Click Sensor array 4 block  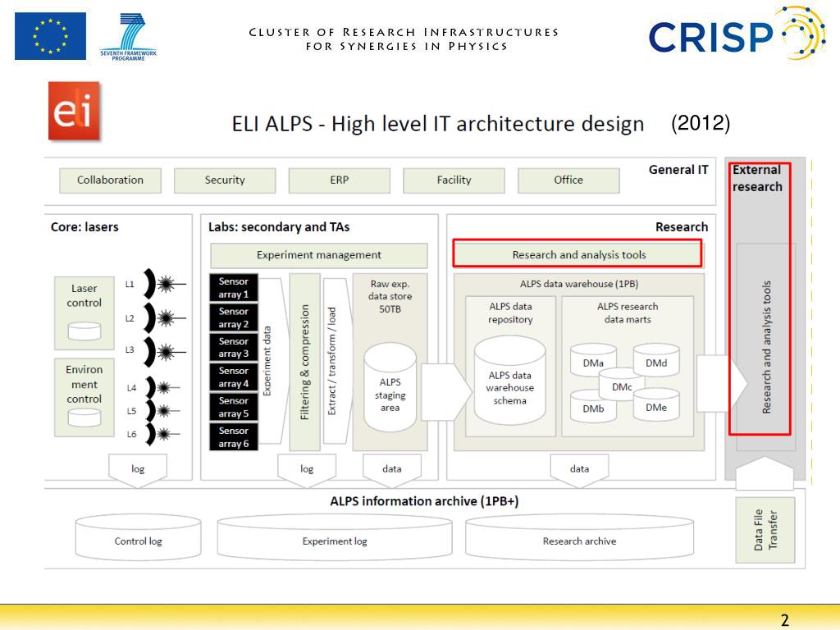point(234,377)
